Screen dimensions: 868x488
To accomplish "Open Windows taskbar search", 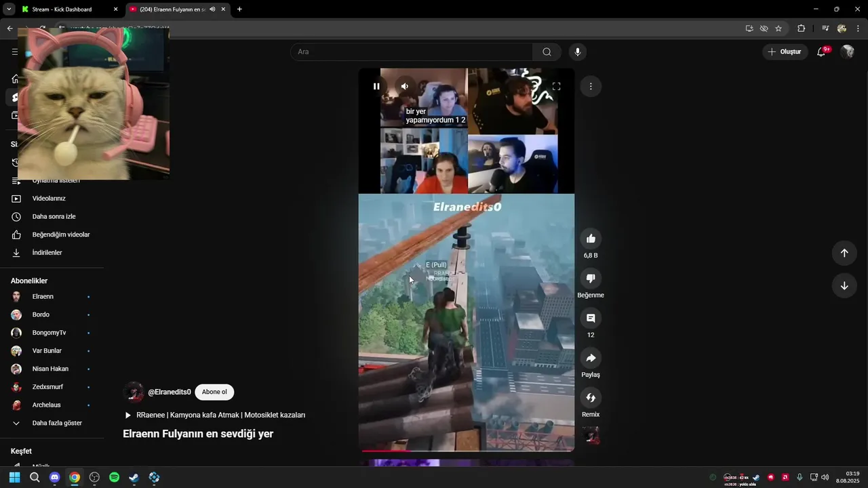I will click(35, 477).
